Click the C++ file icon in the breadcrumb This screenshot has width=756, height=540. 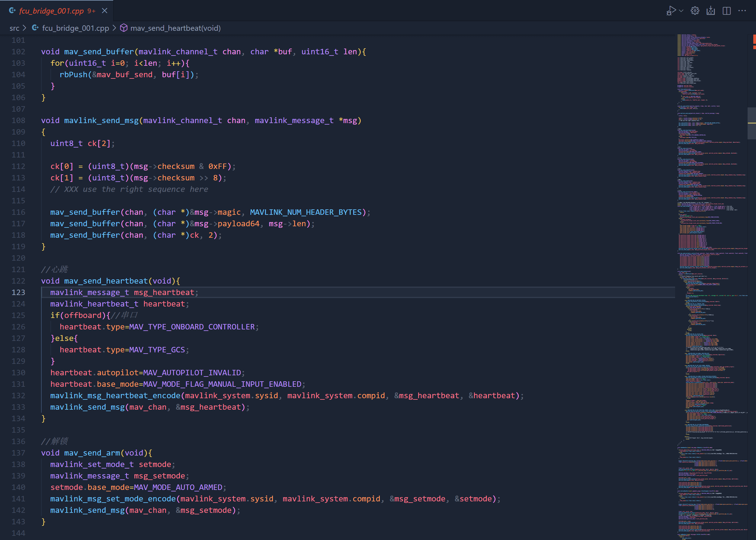pos(35,28)
